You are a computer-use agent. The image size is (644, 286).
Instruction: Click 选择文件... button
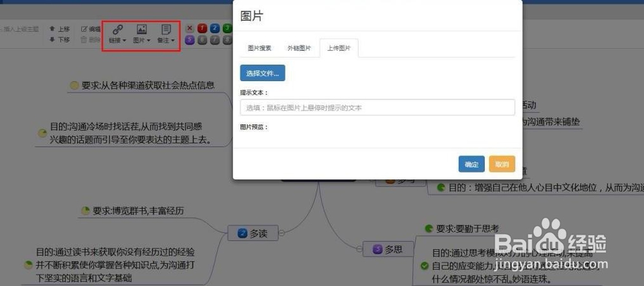click(x=263, y=73)
